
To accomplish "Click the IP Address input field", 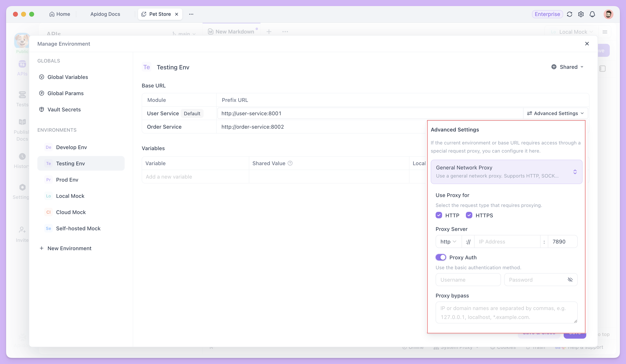I will [x=507, y=241].
